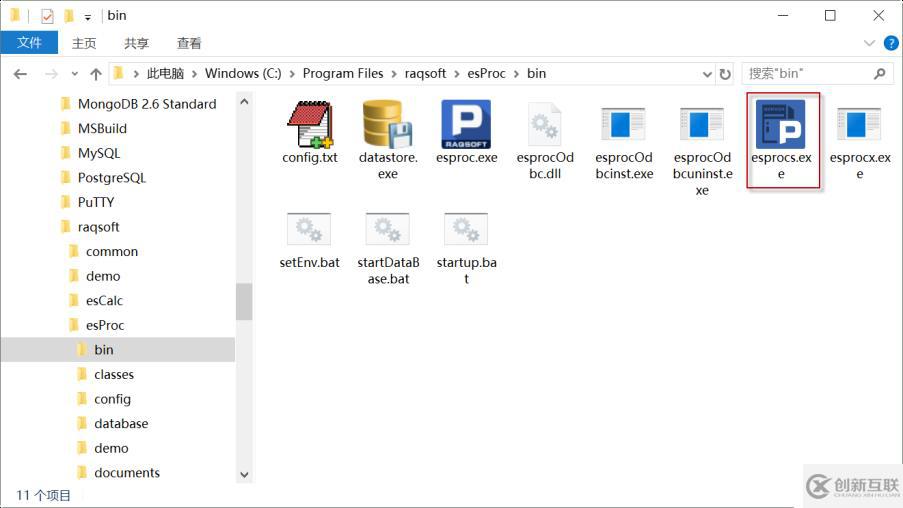Screen dimensions: 903x508
Task: Expand the chevron after Windows (C:)
Action: 292,74
